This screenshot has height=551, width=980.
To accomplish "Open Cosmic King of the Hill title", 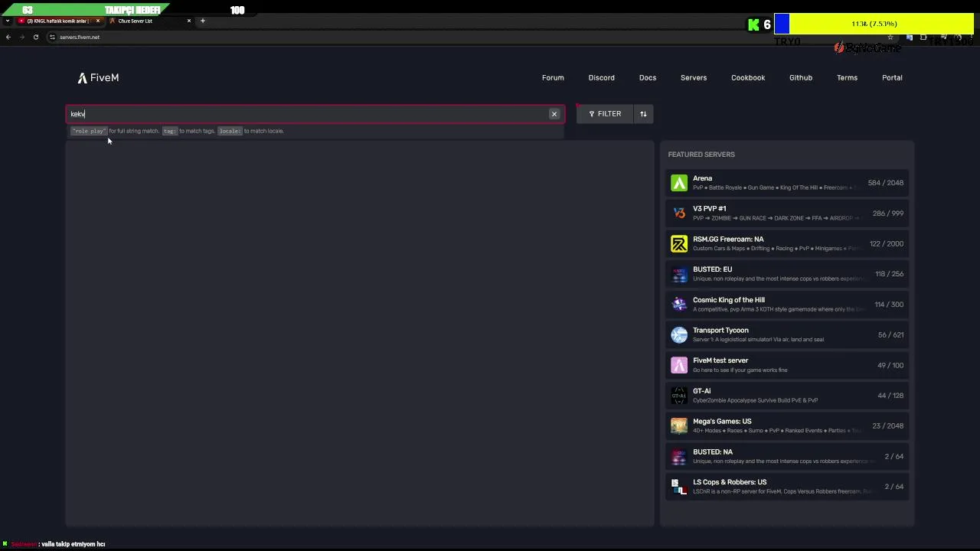I will point(729,300).
